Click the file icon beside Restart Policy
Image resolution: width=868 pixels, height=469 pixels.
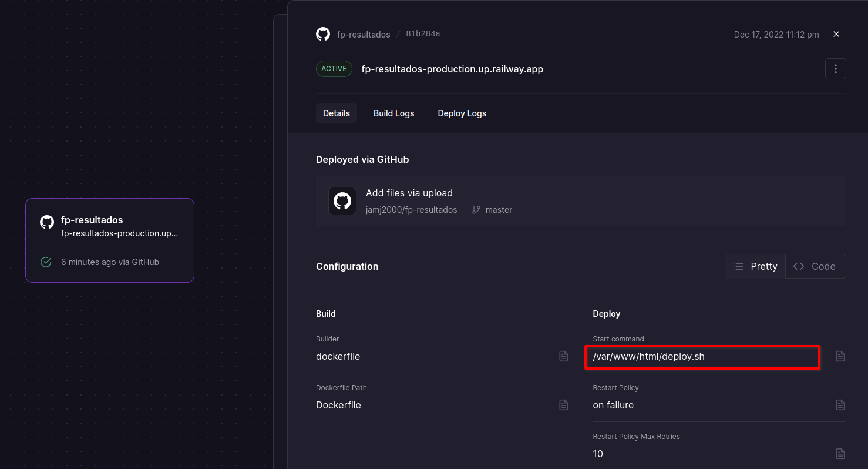click(x=840, y=405)
